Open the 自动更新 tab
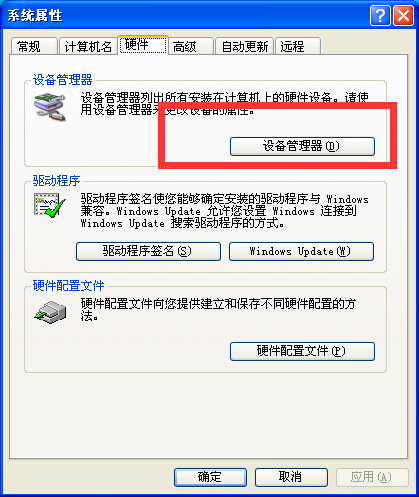This screenshot has height=497, width=419. [245, 46]
